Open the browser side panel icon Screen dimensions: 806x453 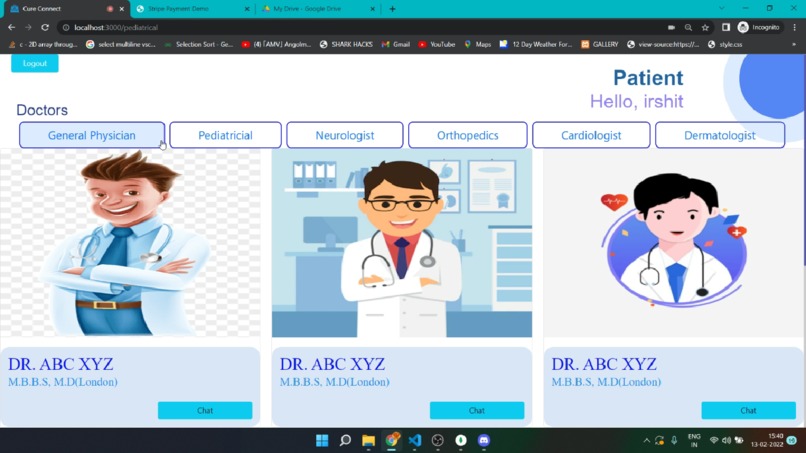[x=726, y=27]
